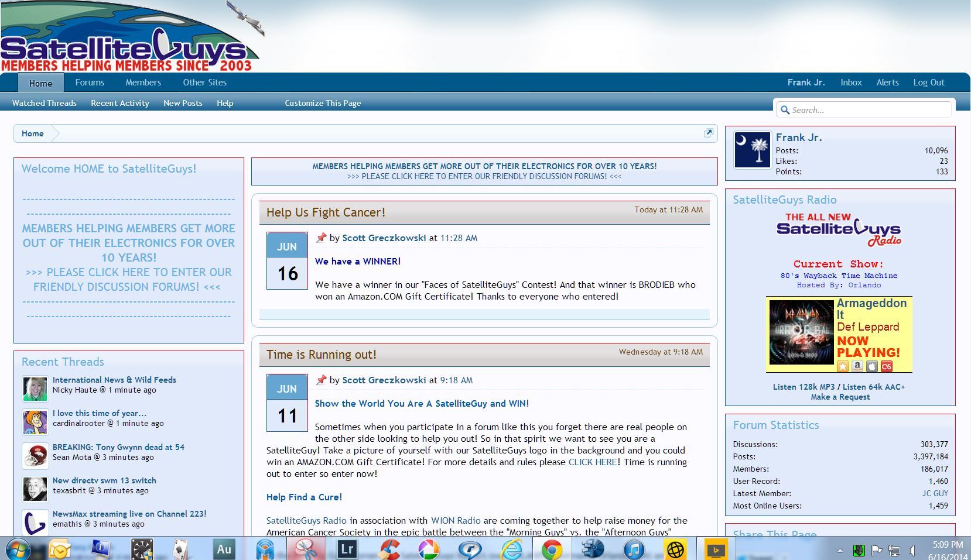Open cardinalrooter's avatar in Recent Threads
Viewport: 971px width, 560px height.
[x=35, y=422]
